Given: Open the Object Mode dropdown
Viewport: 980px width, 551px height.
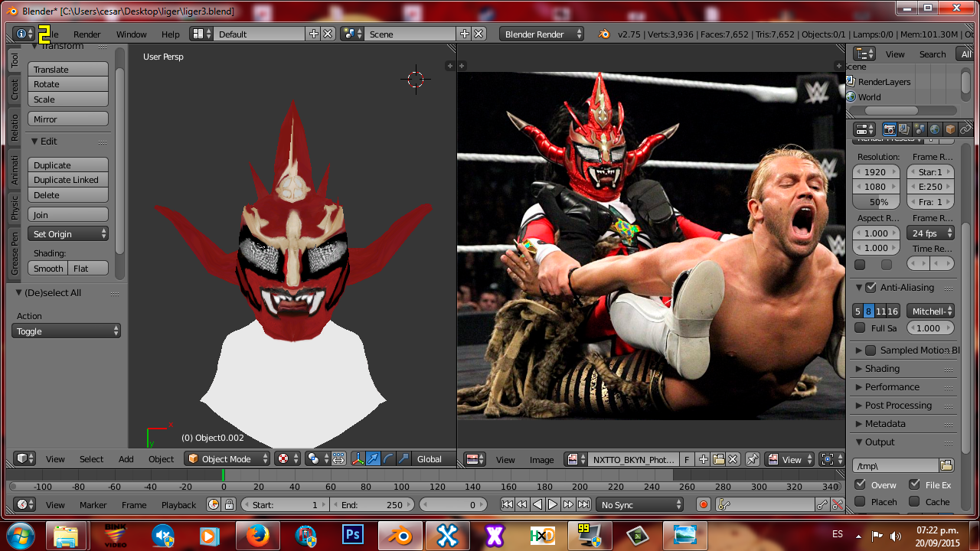Looking at the screenshot, I should 228,459.
